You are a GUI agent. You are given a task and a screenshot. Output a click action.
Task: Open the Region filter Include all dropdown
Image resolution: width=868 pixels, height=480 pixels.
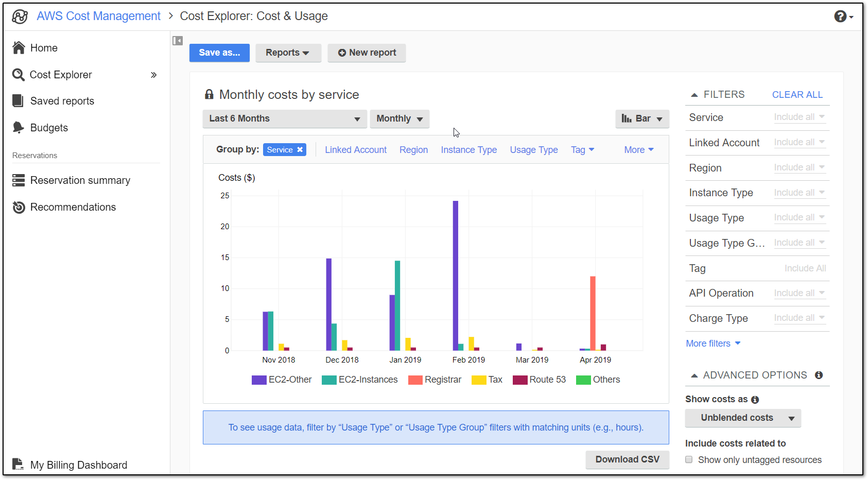tap(800, 167)
